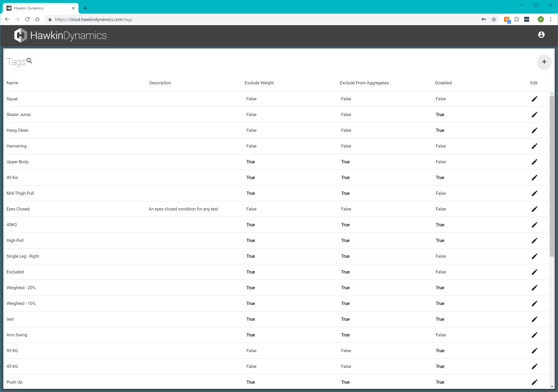Edit the Arm Swing tag
The width and height of the screenshot is (558, 392).
(x=534, y=335)
